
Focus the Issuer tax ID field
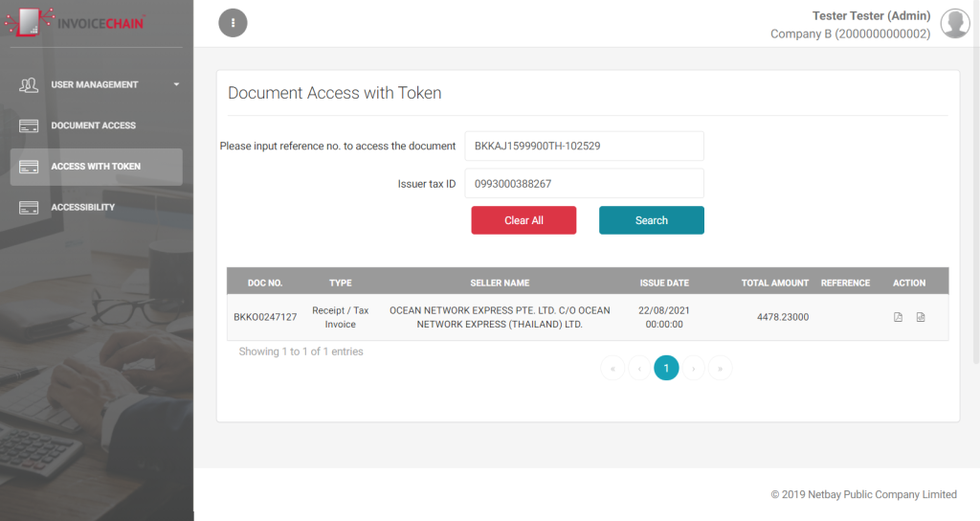pos(585,184)
